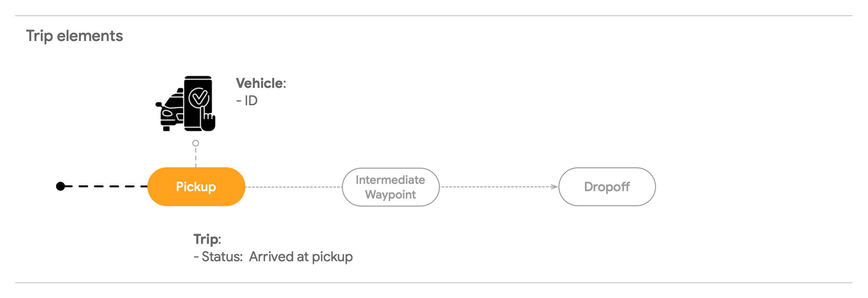The height and width of the screenshot is (298, 868).
Task: Select the Intermediate Waypoint node
Action: coord(391,187)
